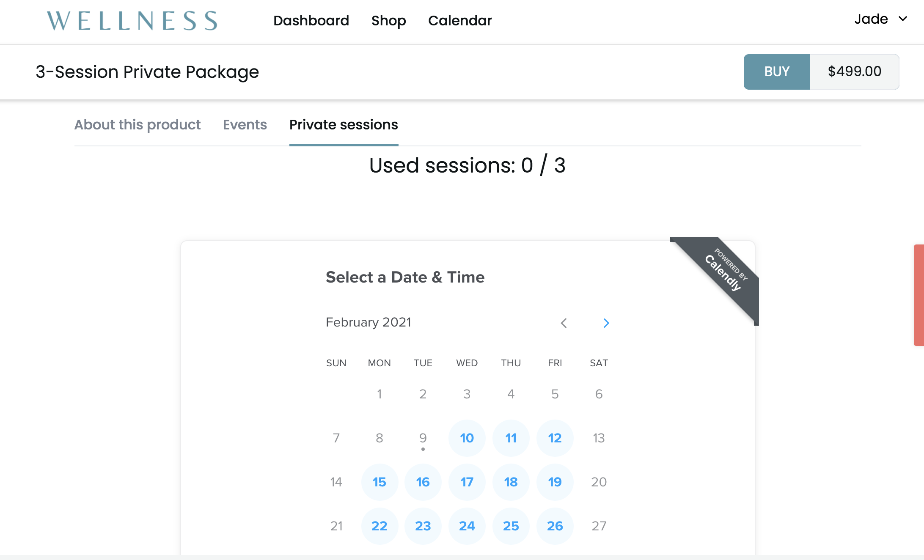This screenshot has height=560, width=924.
Task: Go to previous month arrow
Action: (x=564, y=323)
